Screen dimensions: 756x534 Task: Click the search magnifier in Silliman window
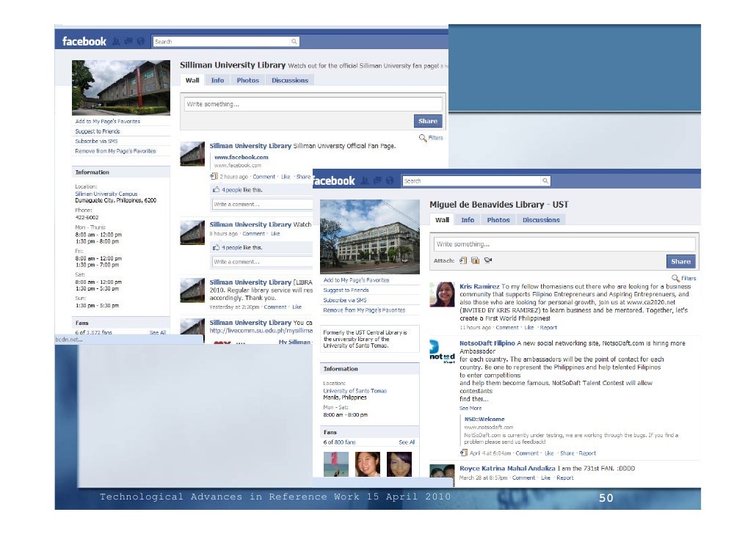click(x=294, y=42)
